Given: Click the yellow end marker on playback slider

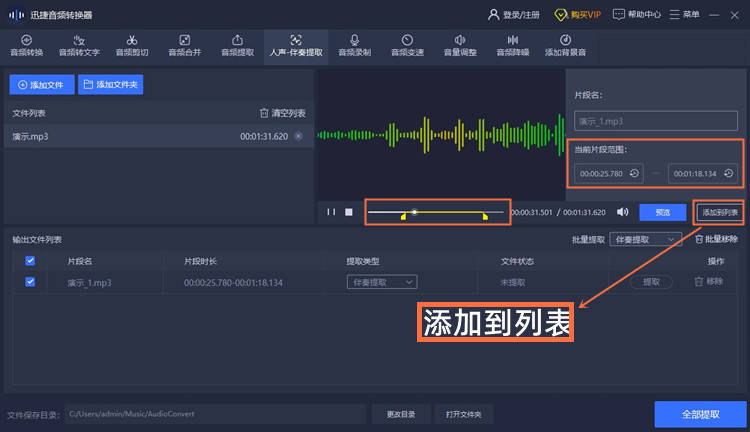Looking at the screenshot, I should (x=485, y=216).
